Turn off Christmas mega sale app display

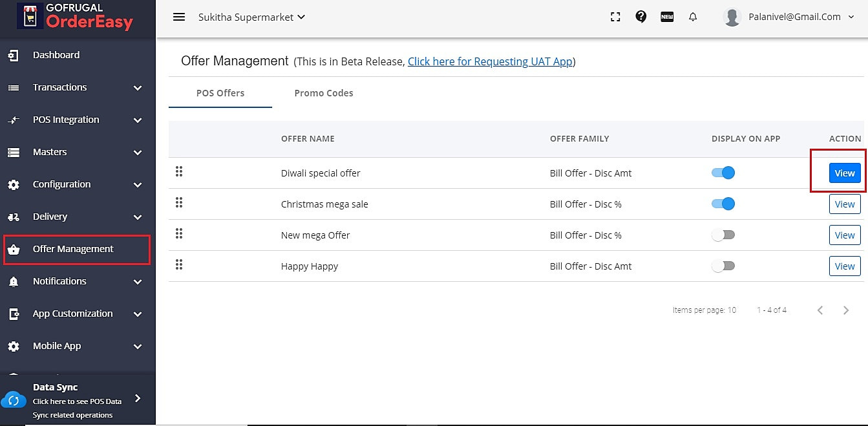(x=723, y=204)
